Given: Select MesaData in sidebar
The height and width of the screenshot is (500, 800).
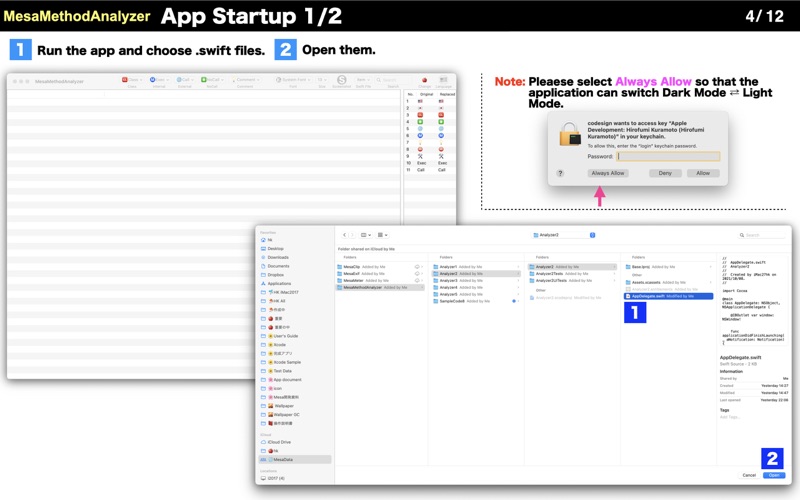Looking at the screenshot, I should [295, 459].
